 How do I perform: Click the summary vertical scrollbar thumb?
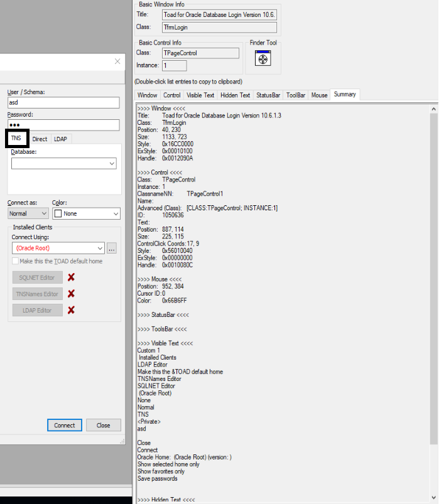[x=433, y=278]
